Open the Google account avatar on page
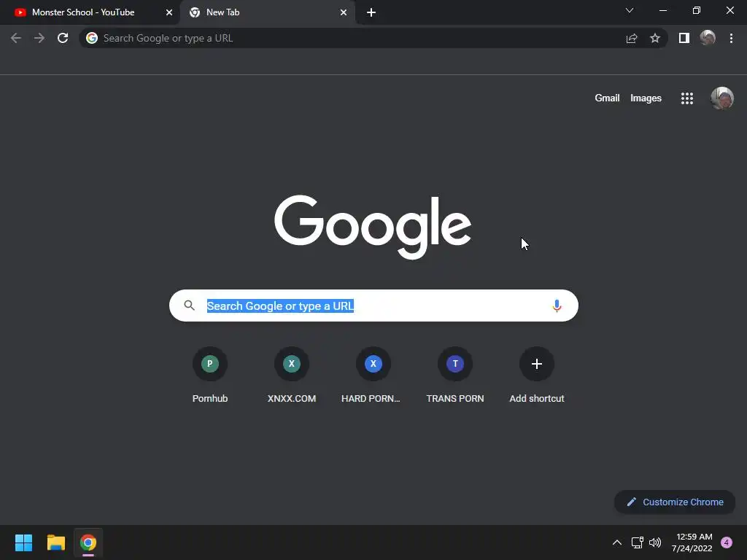The image size is (747, 560). pyautogui.click(x=722, y=98)
